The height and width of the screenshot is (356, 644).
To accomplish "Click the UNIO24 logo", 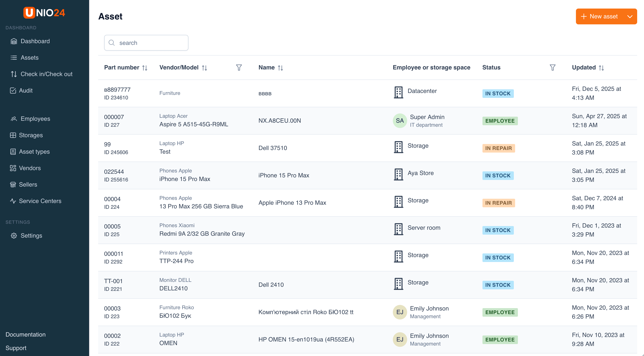I will [44, 13].
